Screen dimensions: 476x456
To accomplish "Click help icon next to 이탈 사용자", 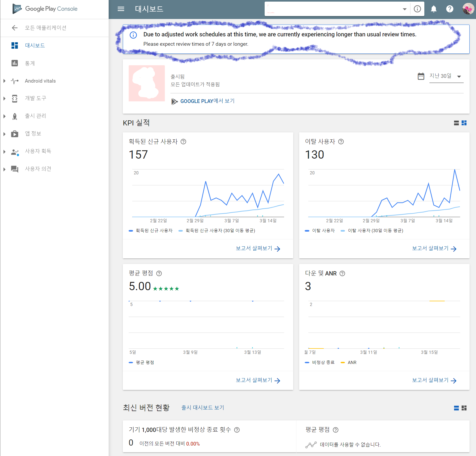I will pos(341,141).
